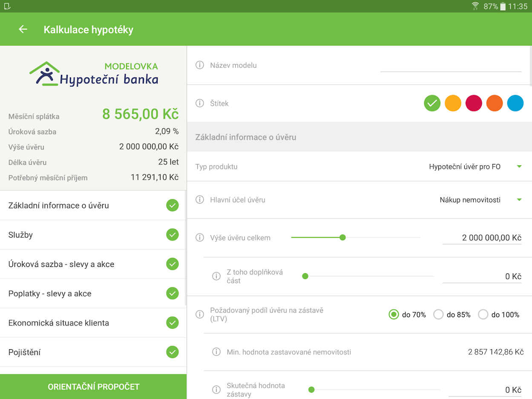
Task: Open Typ produktu dropdown
Action: (x=475, y=166)
